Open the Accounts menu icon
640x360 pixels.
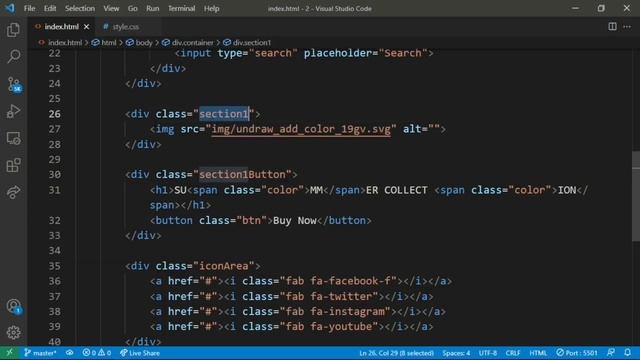coord(13,307)
